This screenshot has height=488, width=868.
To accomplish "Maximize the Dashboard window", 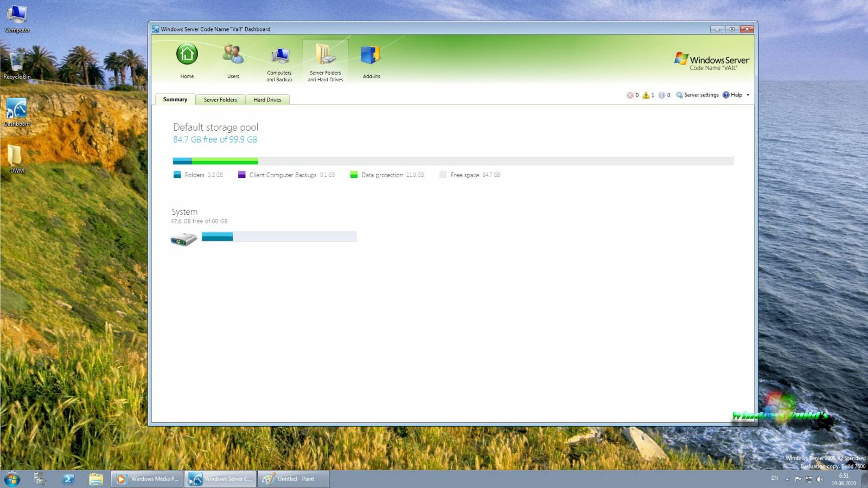I will click(732, 29).
